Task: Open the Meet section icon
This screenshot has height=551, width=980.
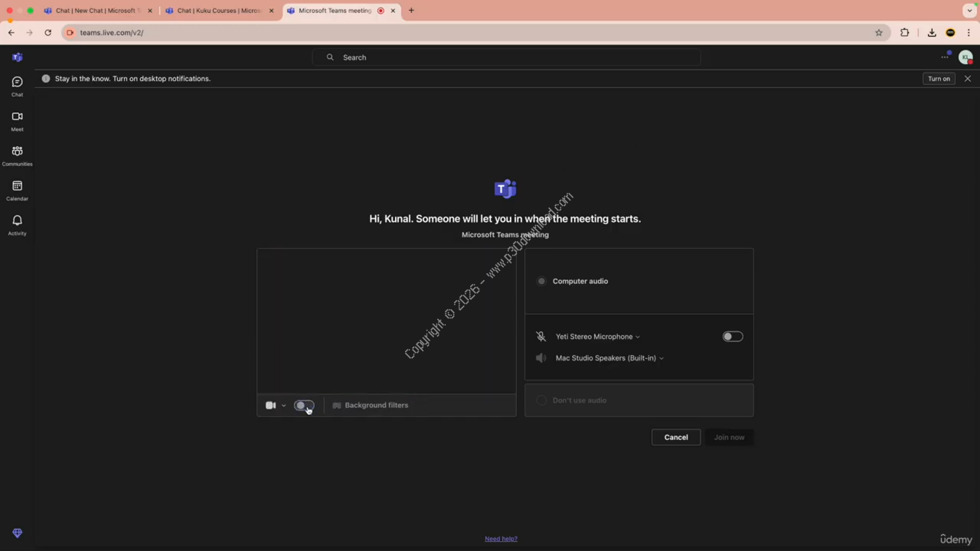Action: coord(17,121)
